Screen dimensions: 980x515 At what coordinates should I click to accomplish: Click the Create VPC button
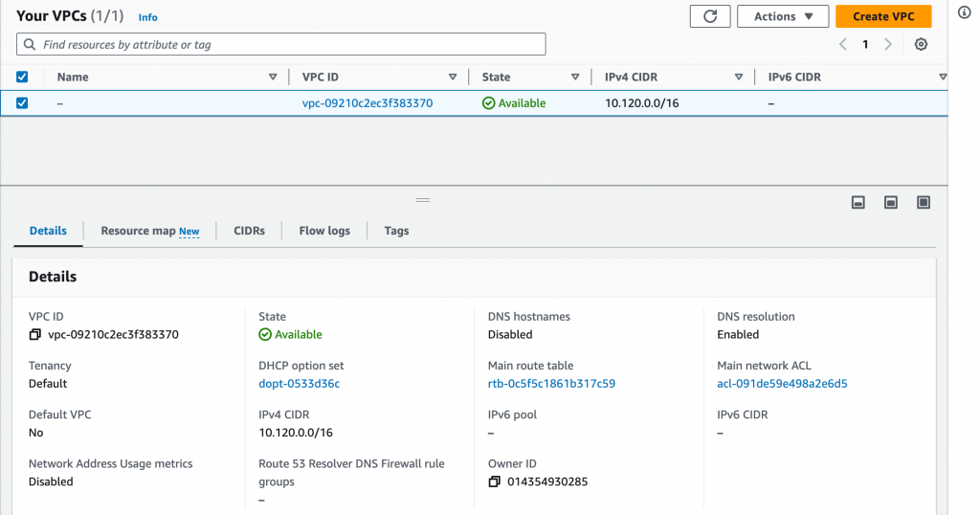883,16
